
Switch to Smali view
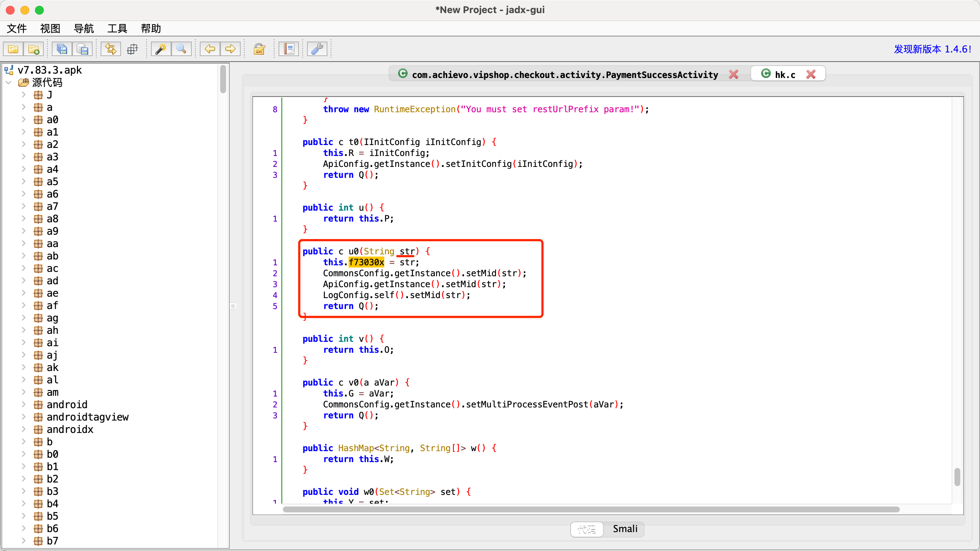pos(625,529)
